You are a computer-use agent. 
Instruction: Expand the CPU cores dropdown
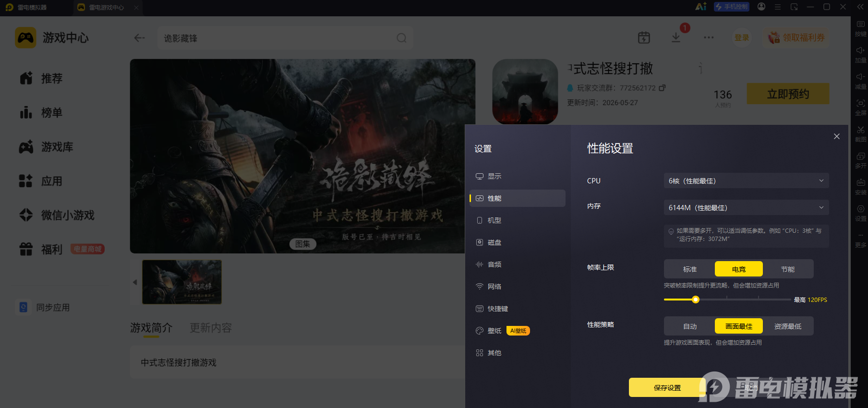click(747, 181)
